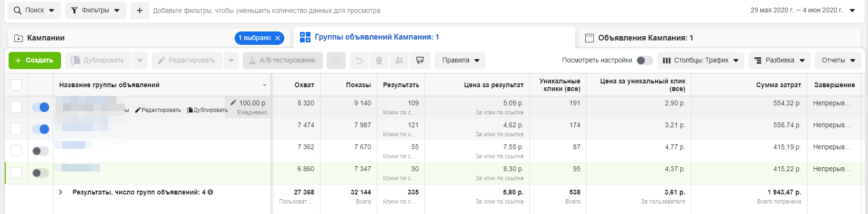Click the plus add-filter icon

(x=139, y=10)
